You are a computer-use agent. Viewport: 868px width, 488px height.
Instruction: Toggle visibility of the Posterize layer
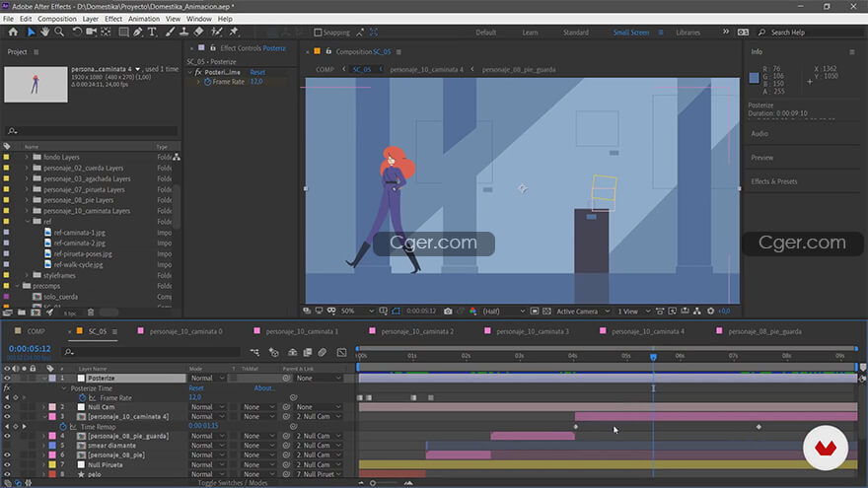(7, 378)
